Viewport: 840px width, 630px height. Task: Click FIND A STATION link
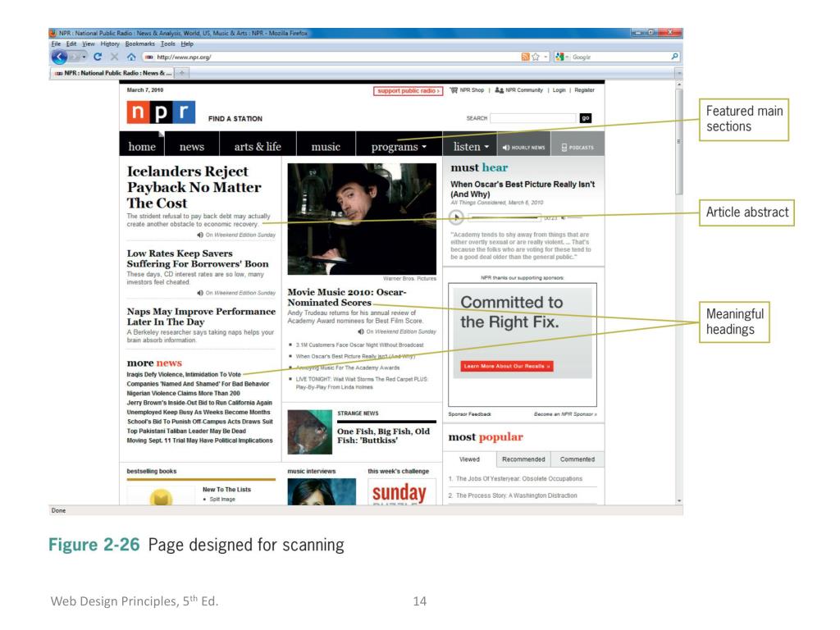point(235,119)
